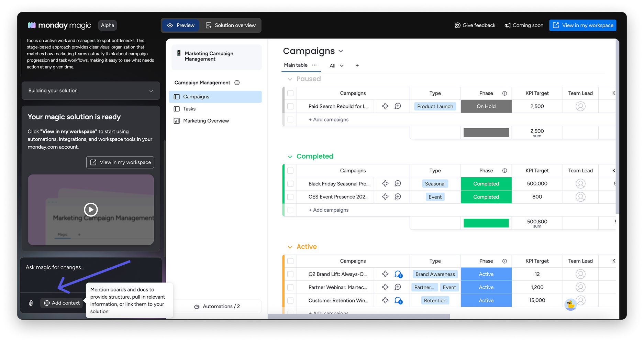
Task: Assign Team Lead for Partner Webinar
Action: 580,287
